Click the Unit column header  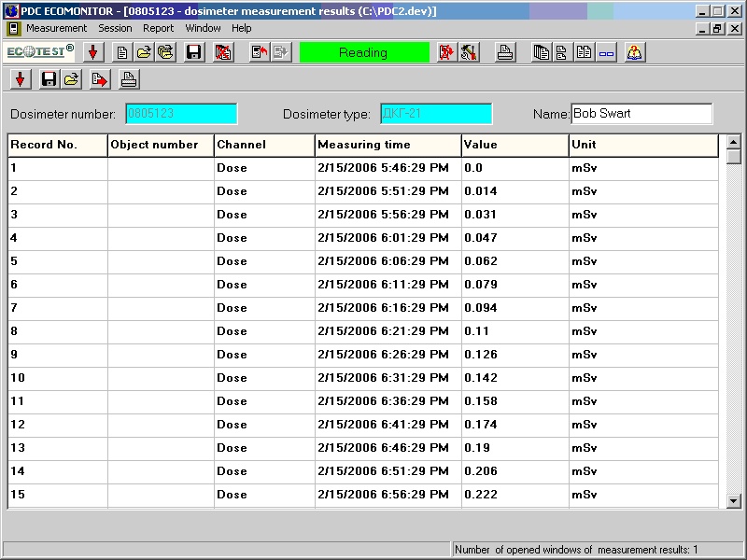pos(643,145)
